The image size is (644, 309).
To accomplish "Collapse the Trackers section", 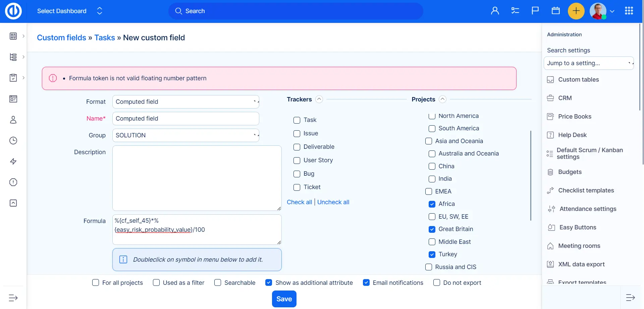I will coord(319,99).
